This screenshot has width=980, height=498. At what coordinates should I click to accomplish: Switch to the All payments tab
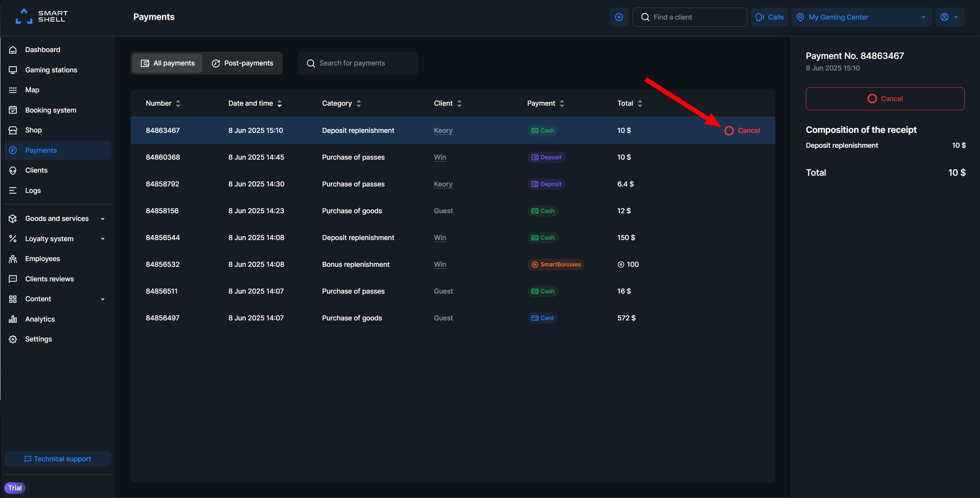[x=168, y=63]
